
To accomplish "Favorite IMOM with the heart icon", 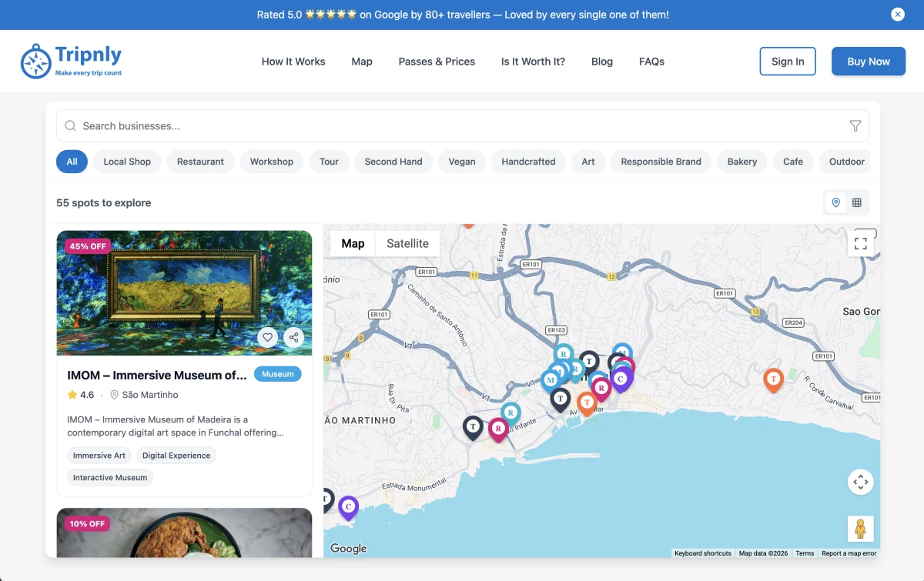I will coord(267,337).
